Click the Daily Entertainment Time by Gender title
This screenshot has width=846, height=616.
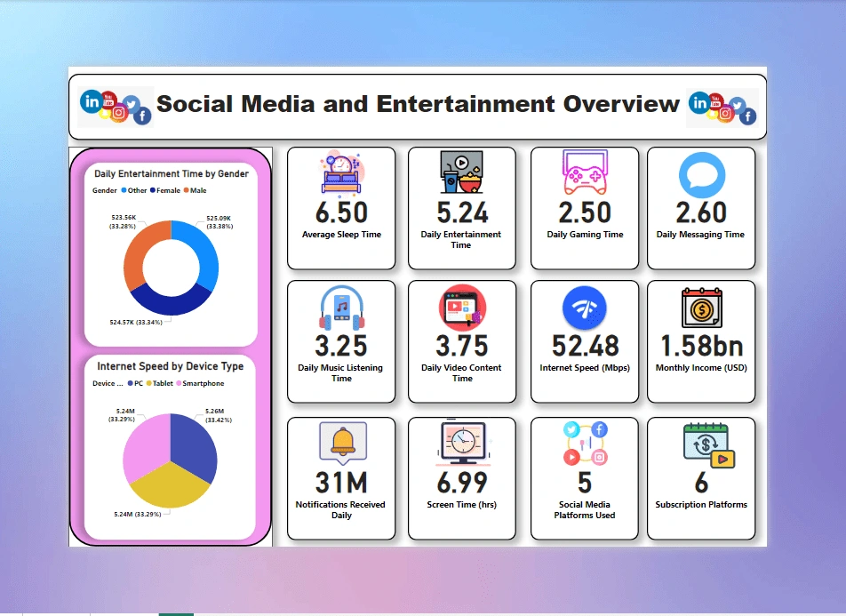coord(171,173)
